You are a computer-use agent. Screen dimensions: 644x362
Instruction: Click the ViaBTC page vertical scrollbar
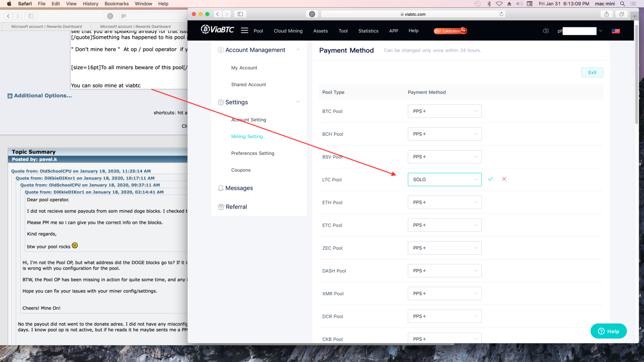coord(636,74)
